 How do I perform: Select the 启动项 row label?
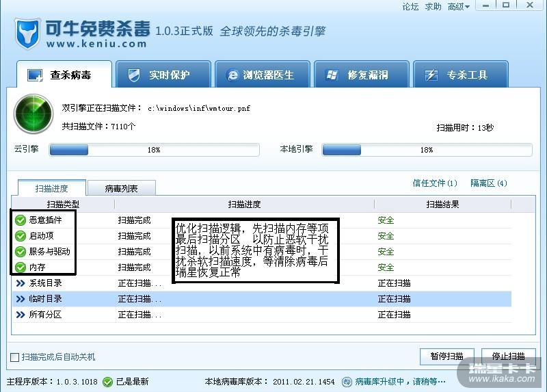[x=41, y=236]
